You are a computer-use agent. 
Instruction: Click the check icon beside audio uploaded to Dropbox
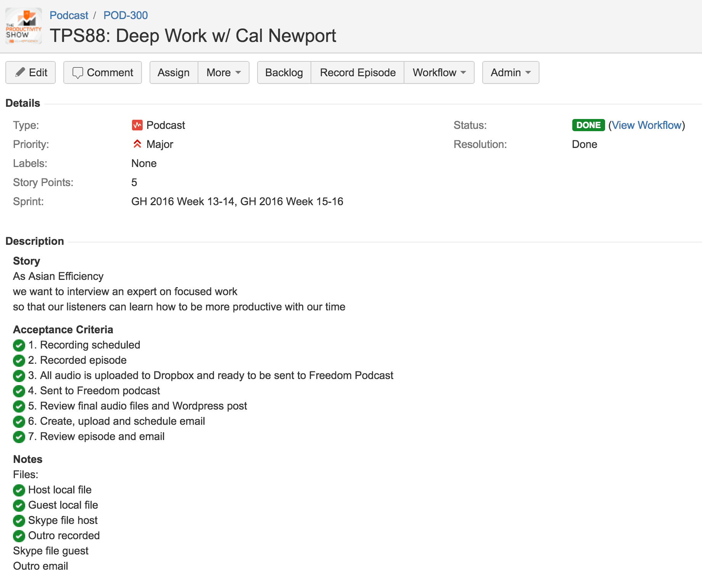19,376
